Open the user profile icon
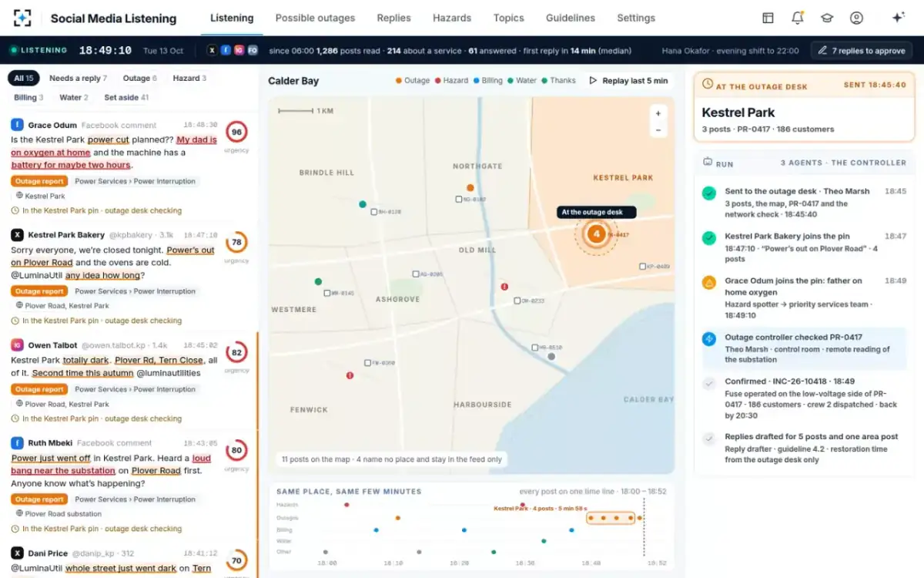Screen dimensions: 924x578 856,18
